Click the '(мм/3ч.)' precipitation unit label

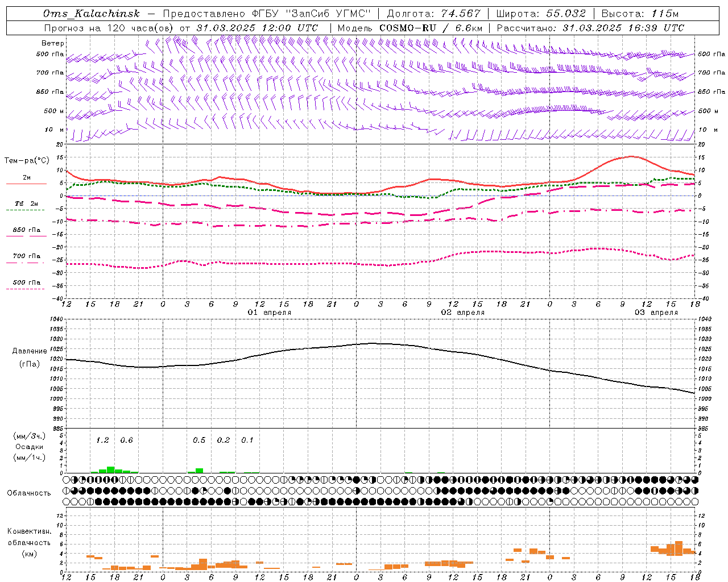point(28,436)
